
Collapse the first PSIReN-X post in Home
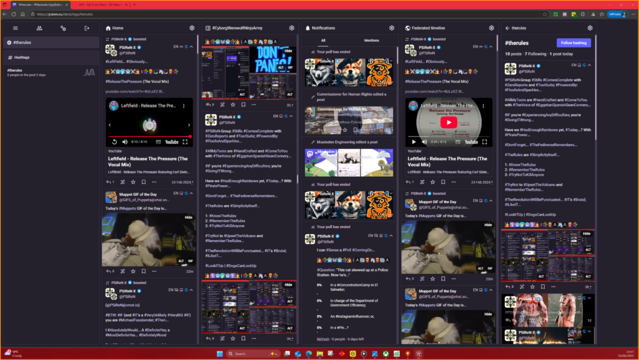coord(192,47)
